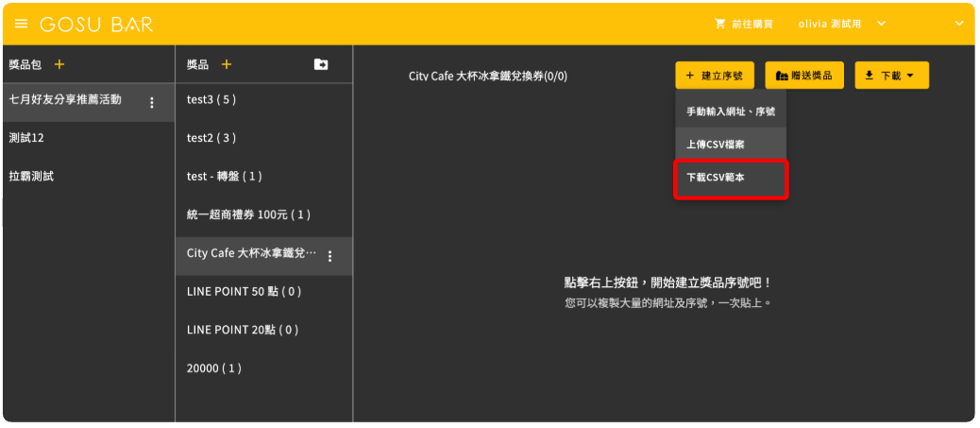Open options menu for 七月好友分享推薦活動
This screenshot has width=980, height=428.
pyautogui.click(x=152, y=103)
